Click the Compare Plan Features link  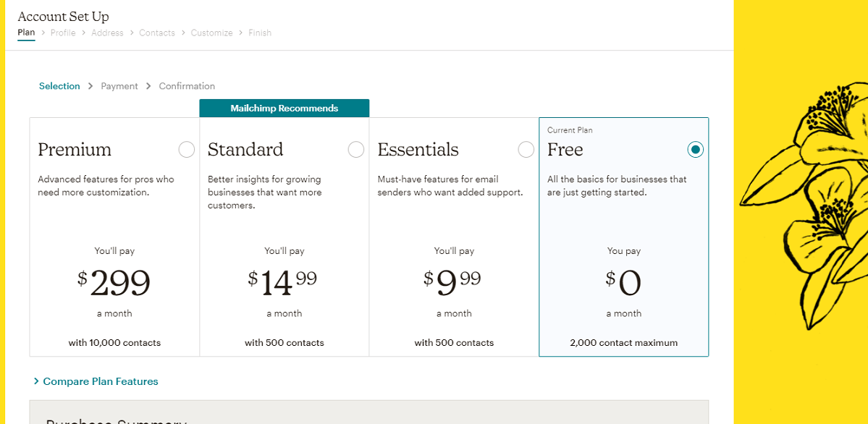pyautogui.click(x=101, y=381)
